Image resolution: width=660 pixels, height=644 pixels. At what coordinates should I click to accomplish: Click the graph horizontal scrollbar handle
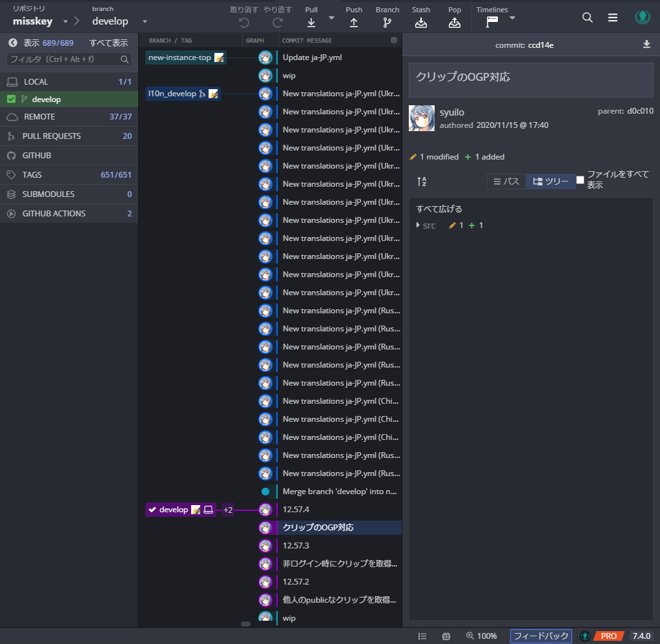(x=246, y=624)
